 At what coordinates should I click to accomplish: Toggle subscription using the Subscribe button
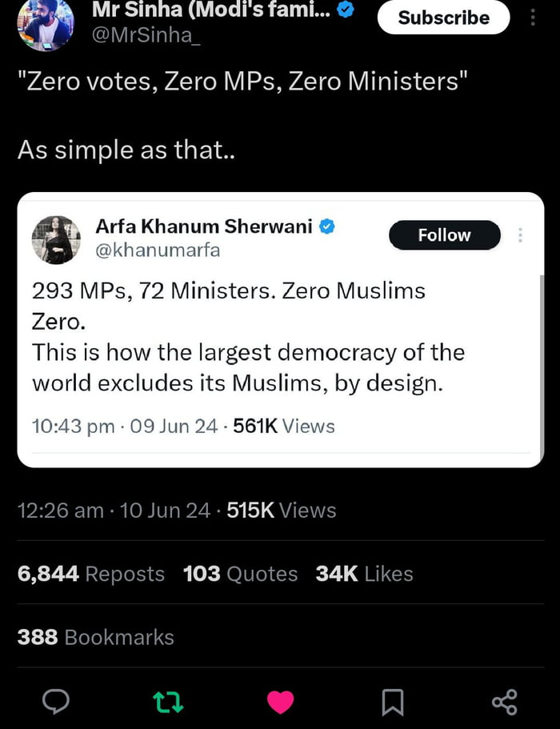coord(443,18)
